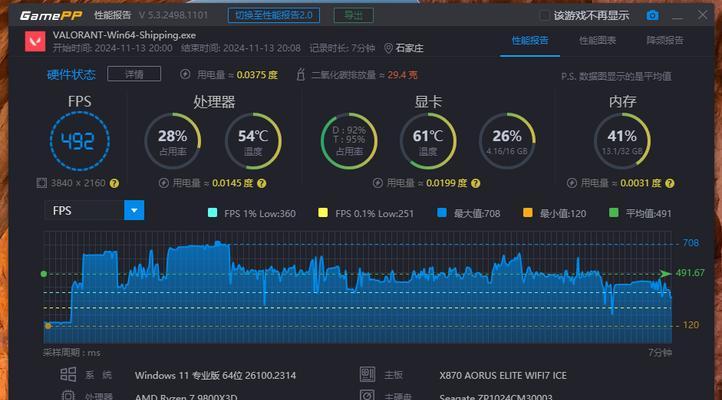Click the 492 FPS gauge
The width and height of the screenshot is (722, 400).
(79, 141)
